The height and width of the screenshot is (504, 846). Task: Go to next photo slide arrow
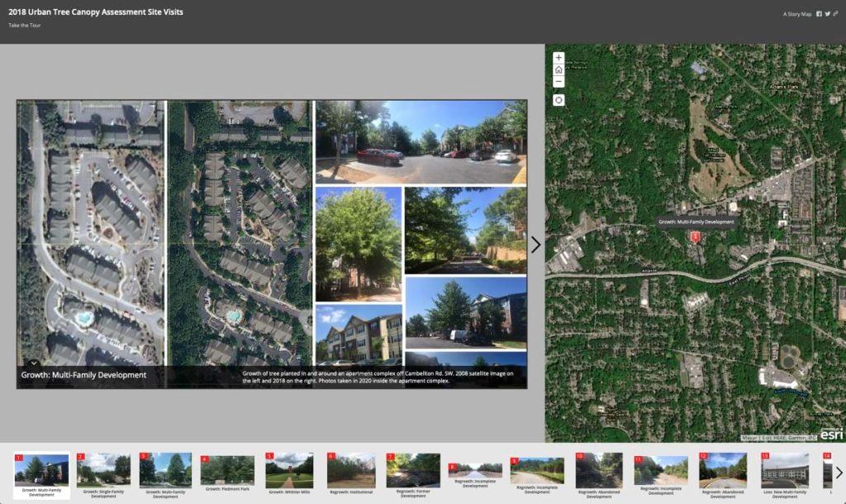pyautogui.click(x=535, y=245)
